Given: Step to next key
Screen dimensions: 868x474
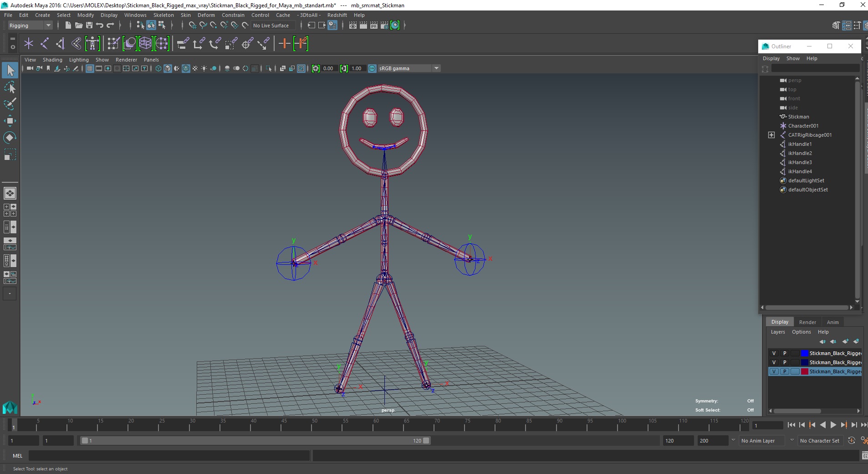Looking at the screenshot, I should pos(843,425).
